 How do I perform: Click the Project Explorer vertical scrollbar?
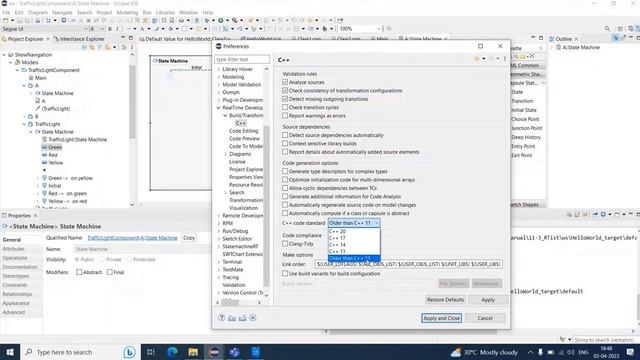132,102
